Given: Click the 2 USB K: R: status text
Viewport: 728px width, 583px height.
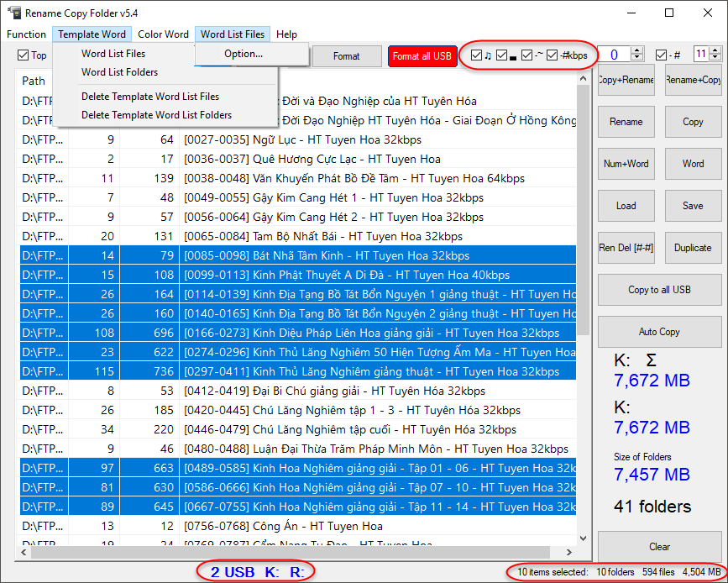Looking at the screenshot, I should point(257,572).
